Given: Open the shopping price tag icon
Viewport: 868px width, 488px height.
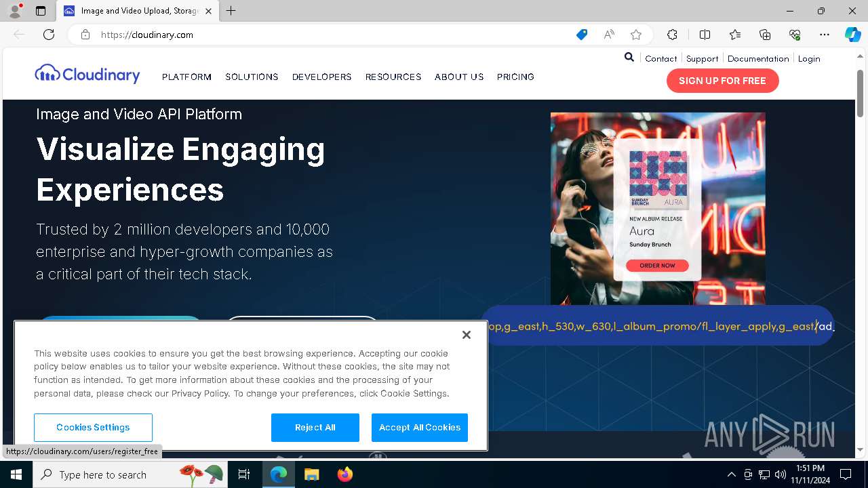Looking at the screenshot, I should [x=582, y=35].
